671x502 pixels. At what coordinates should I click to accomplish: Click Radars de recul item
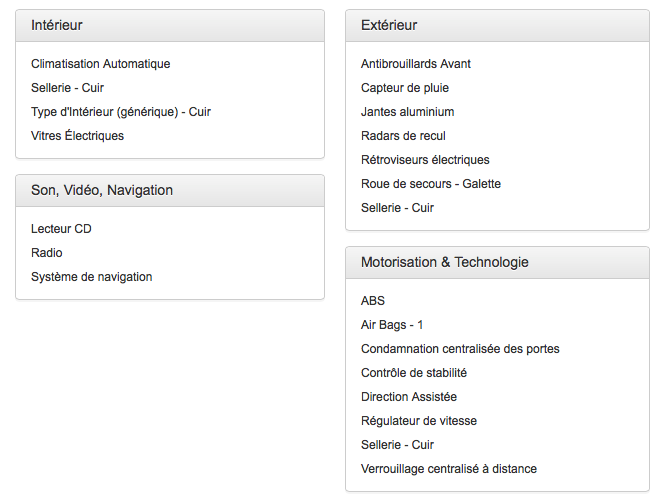403,136
